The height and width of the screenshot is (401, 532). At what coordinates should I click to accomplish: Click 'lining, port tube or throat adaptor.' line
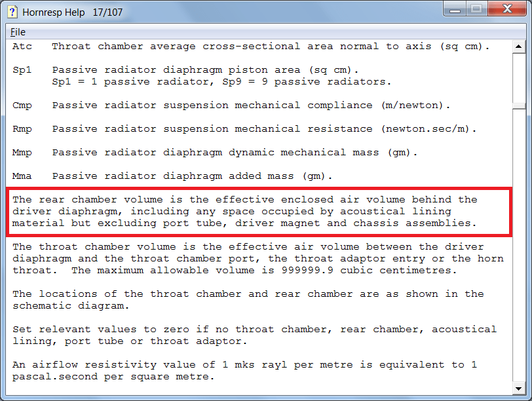click(x=130, y=341)
